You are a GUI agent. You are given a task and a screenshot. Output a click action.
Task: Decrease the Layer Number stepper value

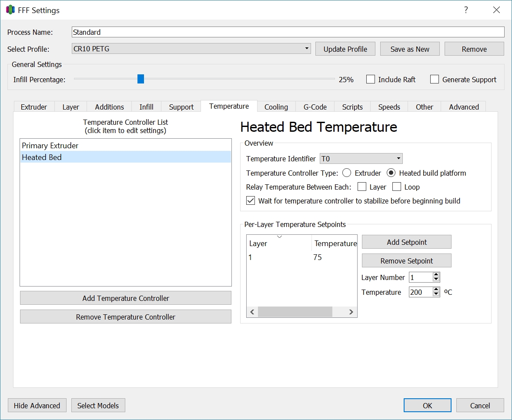[436, 279]
